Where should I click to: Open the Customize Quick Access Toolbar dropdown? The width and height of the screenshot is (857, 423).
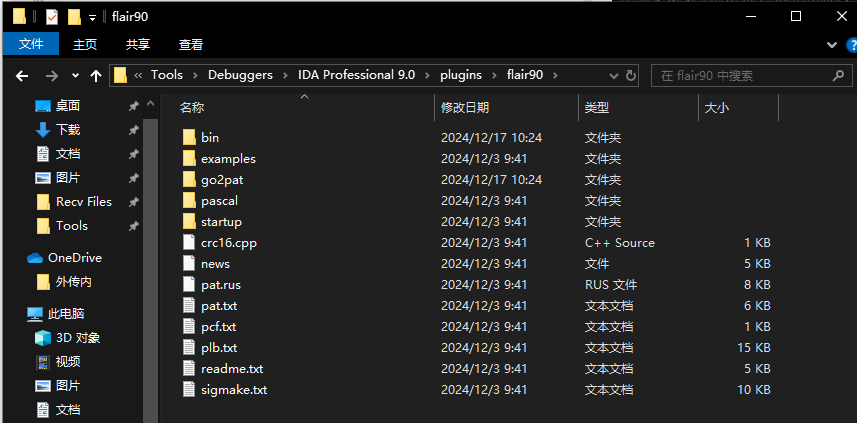[93, 17]
